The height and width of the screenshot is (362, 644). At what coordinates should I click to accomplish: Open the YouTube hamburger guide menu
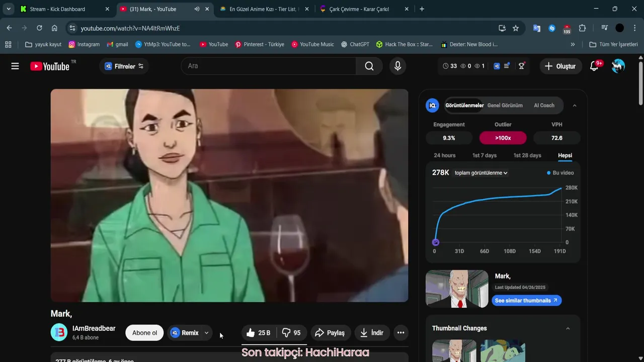(15, 66)
